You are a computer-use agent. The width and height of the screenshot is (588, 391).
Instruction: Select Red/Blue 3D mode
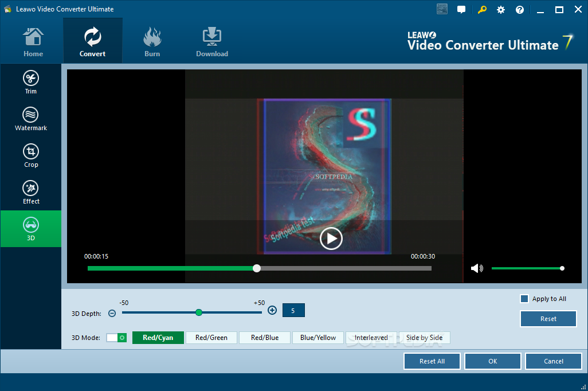tap(265, 338)
